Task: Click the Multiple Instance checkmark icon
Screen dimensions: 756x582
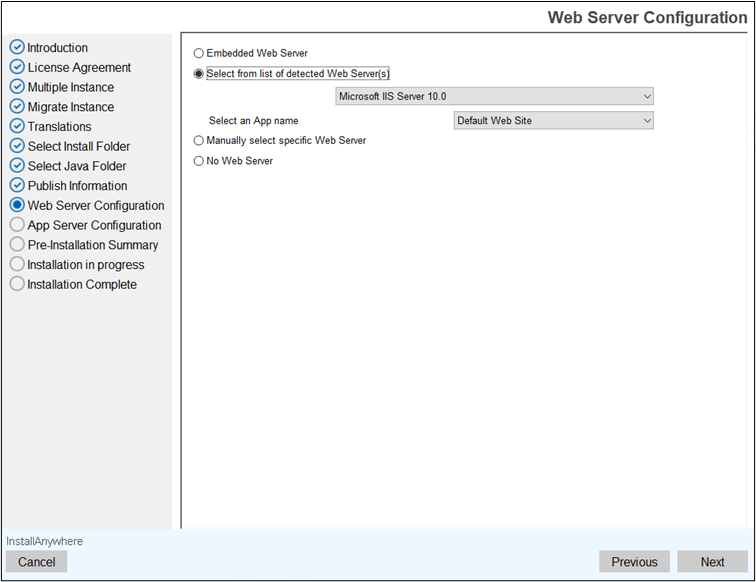Action: [x=17, y=87]
